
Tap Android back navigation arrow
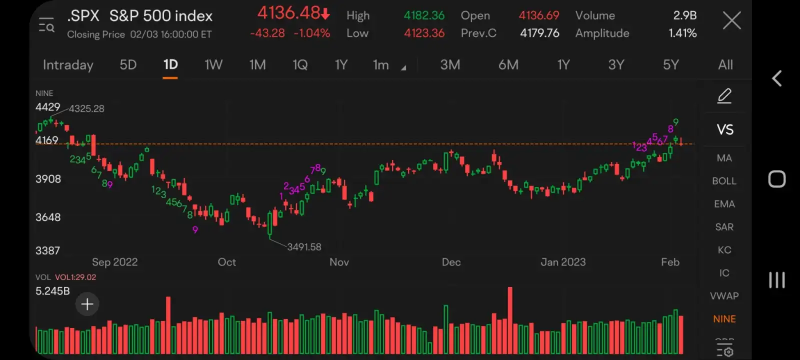tap(777, 79)
